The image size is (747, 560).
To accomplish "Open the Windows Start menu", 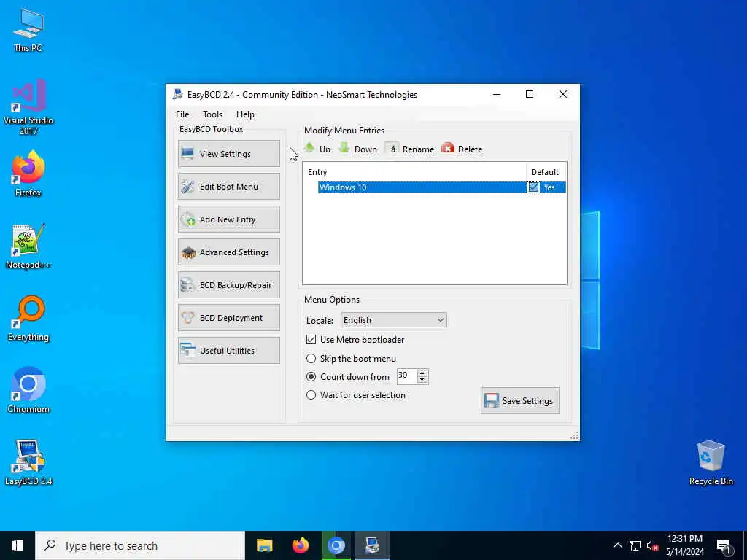I will 18,545.
